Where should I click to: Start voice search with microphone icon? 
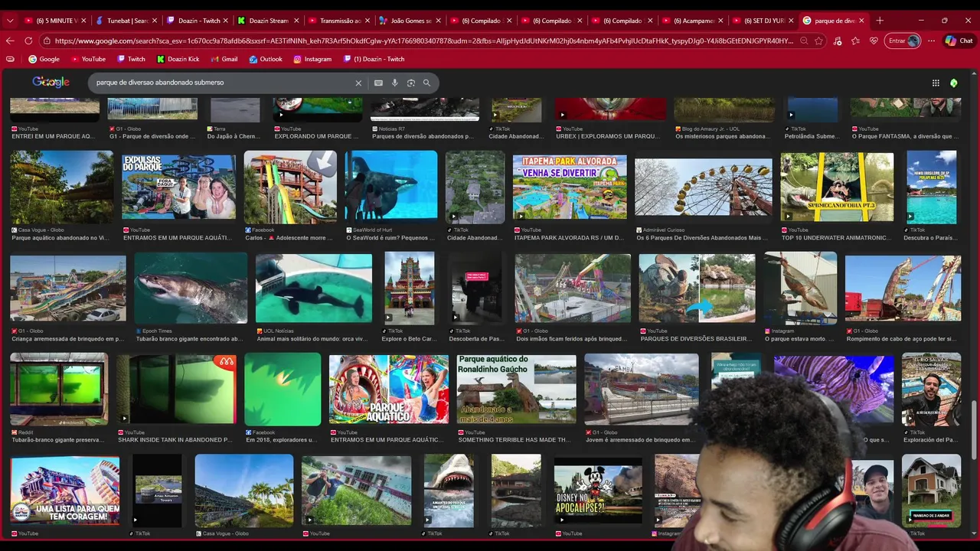[395, 83]
